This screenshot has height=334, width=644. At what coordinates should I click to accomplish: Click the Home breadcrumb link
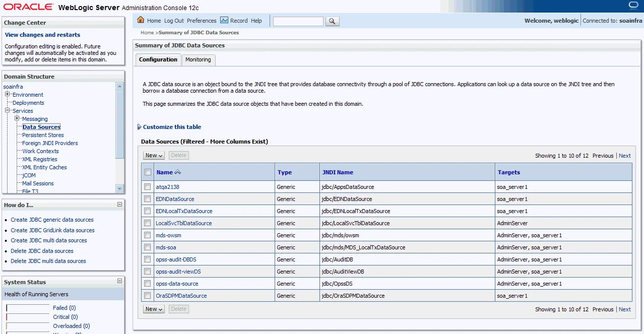(147, 33)
